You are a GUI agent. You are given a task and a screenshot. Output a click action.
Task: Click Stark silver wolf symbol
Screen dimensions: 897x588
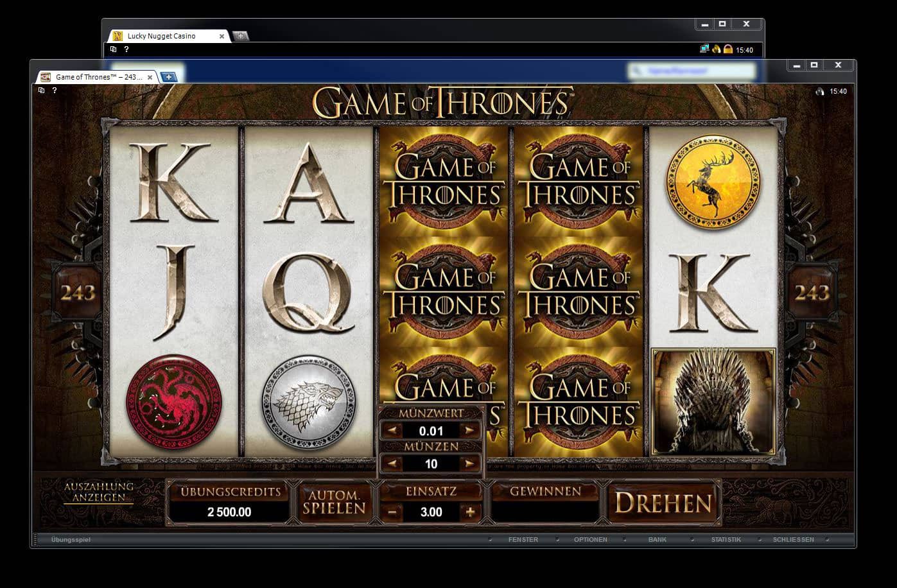(x=309, y=402)
